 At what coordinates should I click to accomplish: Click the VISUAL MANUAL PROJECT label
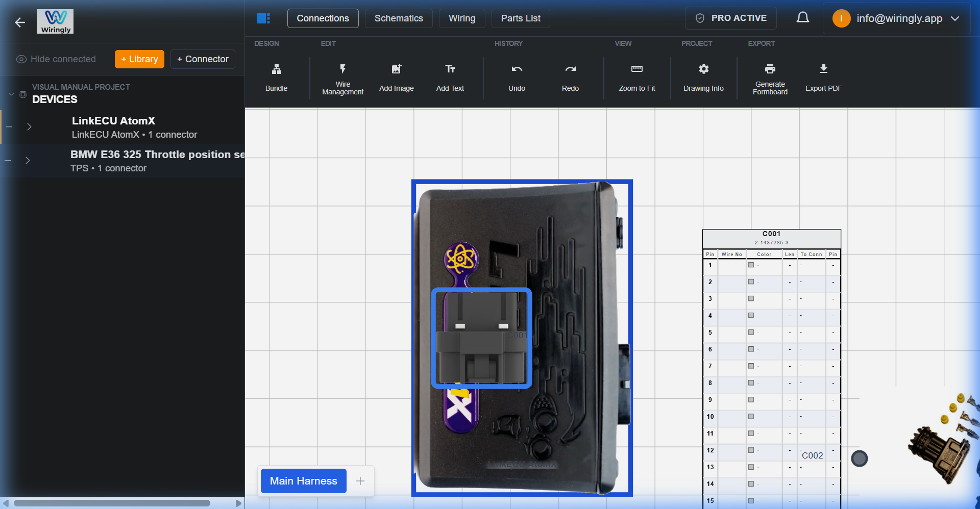[81, 87]
